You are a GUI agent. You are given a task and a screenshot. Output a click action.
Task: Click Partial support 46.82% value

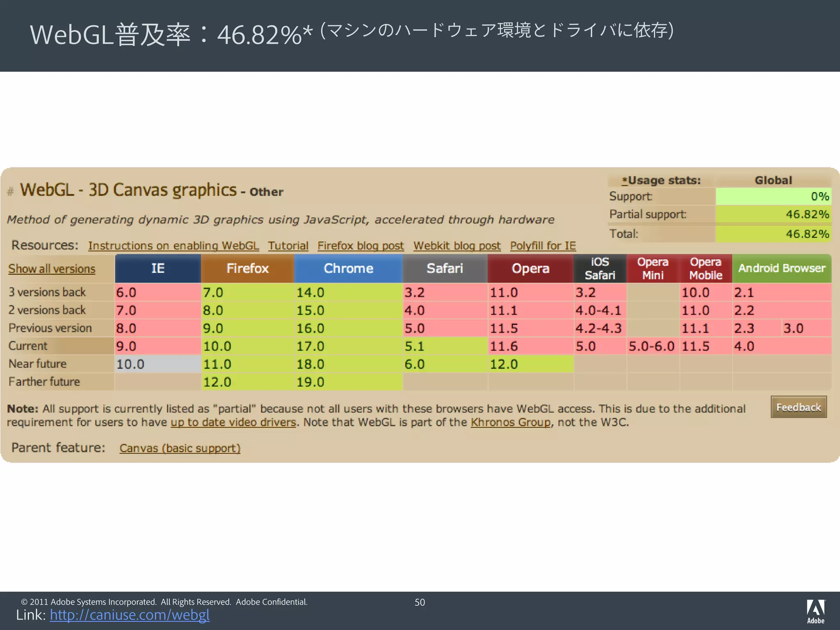point(774,214)
